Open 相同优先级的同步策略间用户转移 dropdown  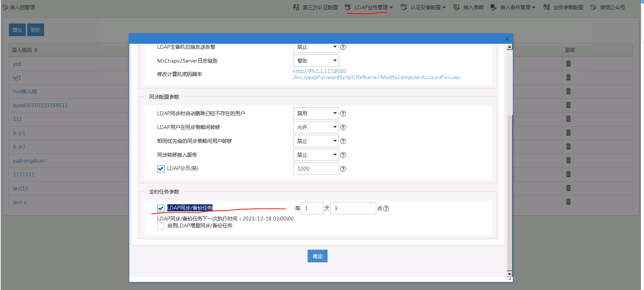[316, 141]
